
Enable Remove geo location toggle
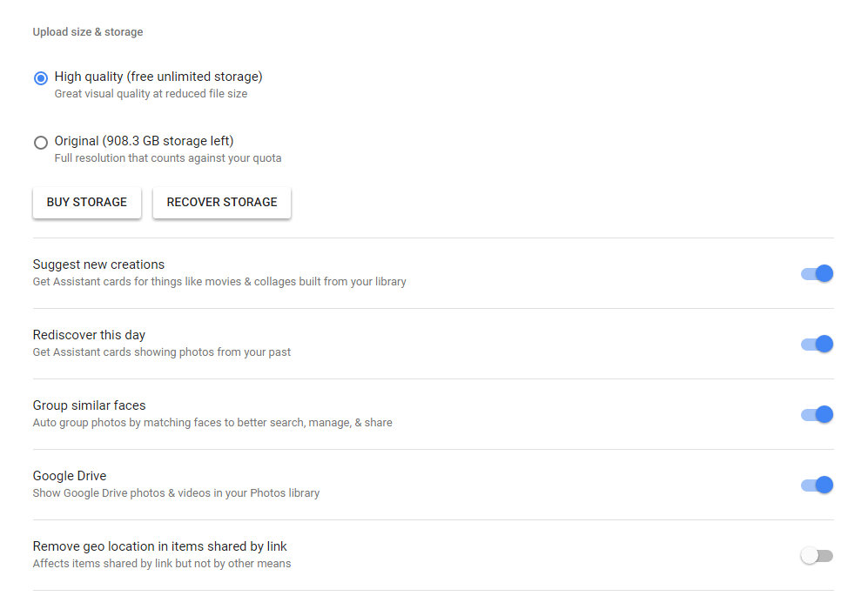pyautogui.click(x=817, y=555)
